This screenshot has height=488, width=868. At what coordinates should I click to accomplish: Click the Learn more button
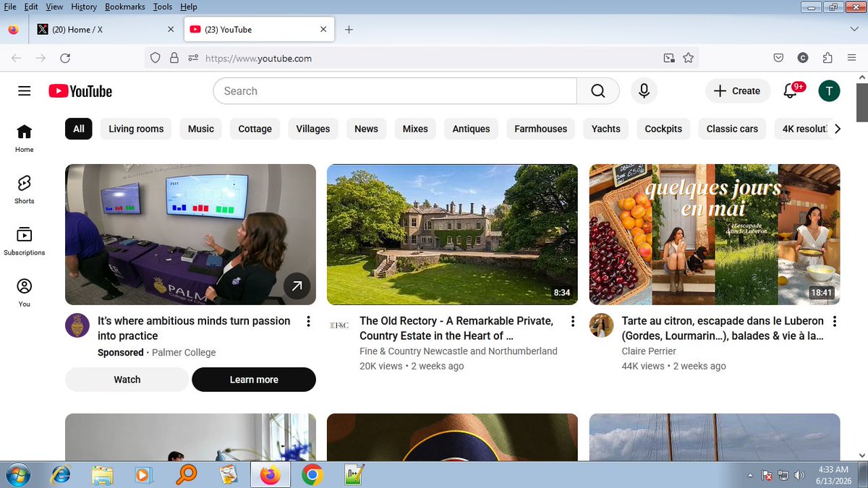(254, 380)
